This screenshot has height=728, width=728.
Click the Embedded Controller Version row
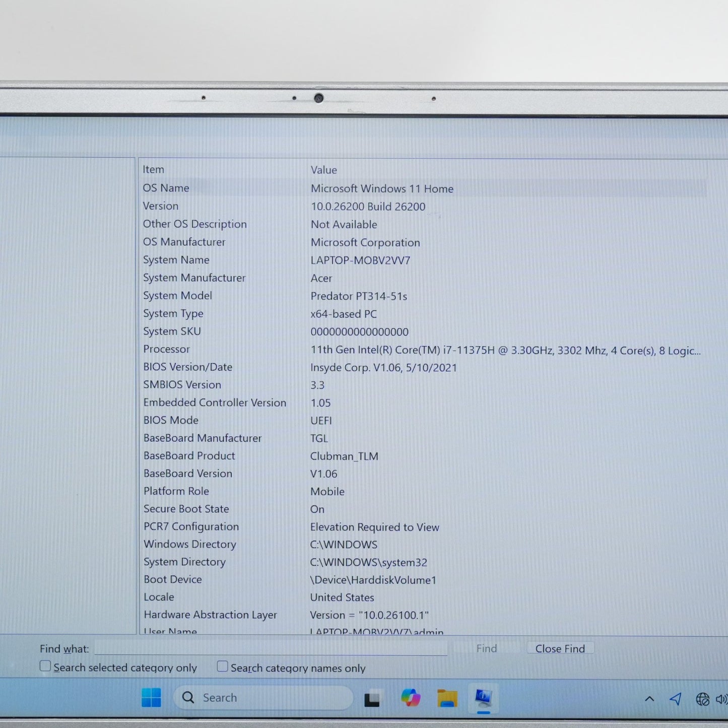point(423,403)
